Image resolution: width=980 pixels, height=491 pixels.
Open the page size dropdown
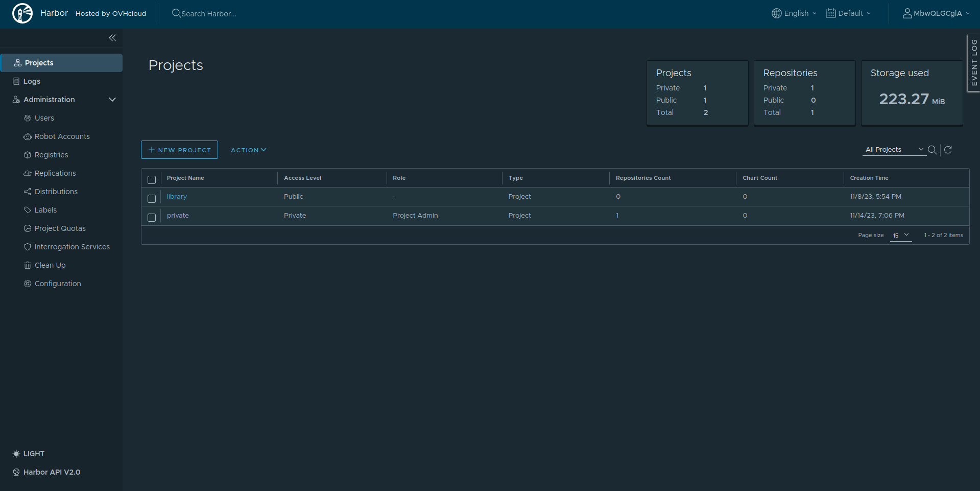[x=900, y=235]
